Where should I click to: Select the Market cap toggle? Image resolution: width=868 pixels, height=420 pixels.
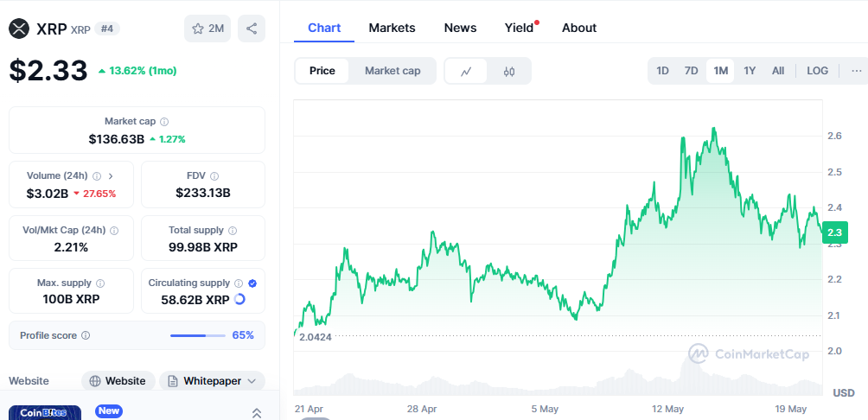pyautogui.click(x=393, y=71)
